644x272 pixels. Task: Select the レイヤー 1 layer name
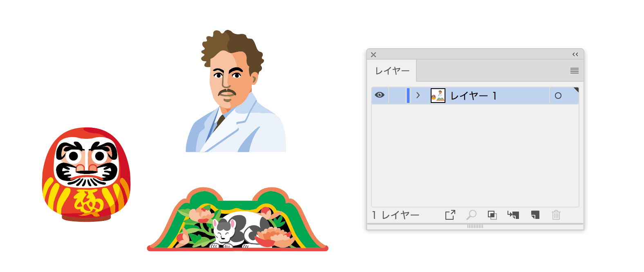[473, 96]
